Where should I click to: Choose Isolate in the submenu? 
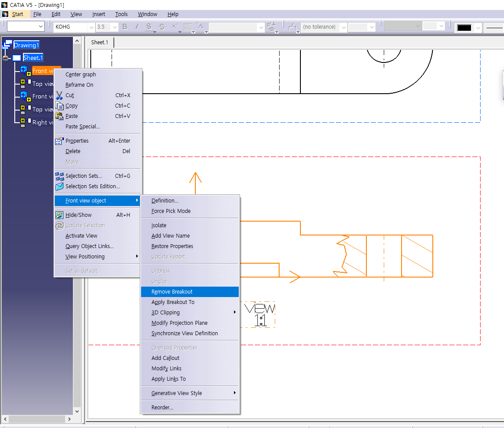(190, 225)
